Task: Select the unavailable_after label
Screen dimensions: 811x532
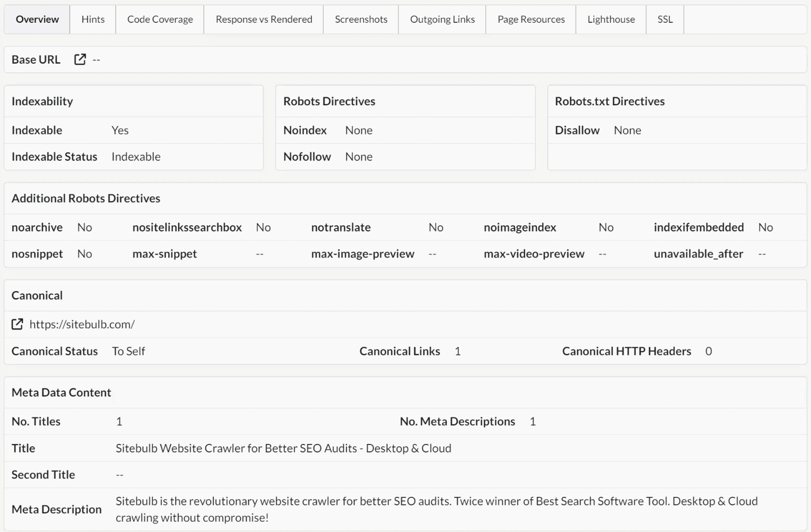Action: (699, 254)
